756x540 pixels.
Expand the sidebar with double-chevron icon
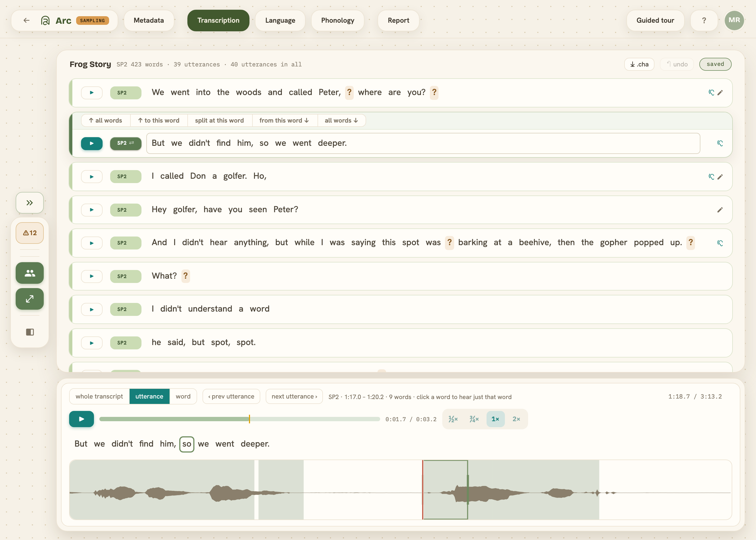point(30,202)
